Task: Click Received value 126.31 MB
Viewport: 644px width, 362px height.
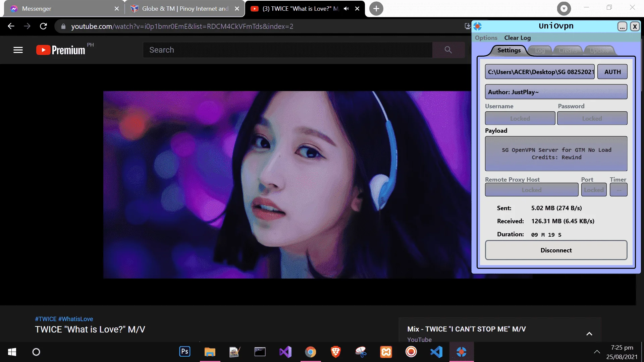Action: coord(563,221)
